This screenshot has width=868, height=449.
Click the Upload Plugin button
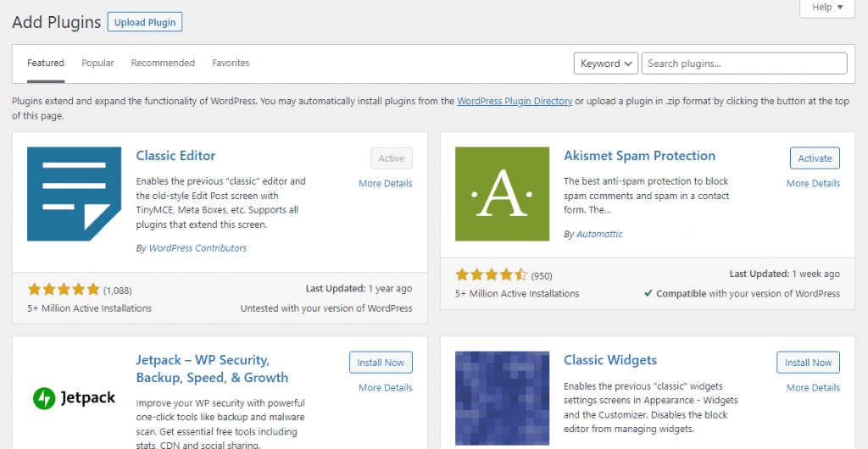click(145, 22)
